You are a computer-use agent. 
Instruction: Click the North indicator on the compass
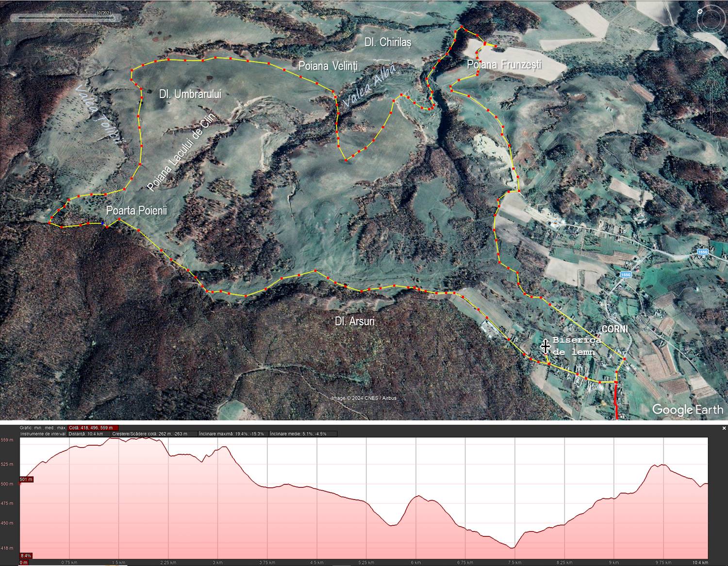(700, 10)
